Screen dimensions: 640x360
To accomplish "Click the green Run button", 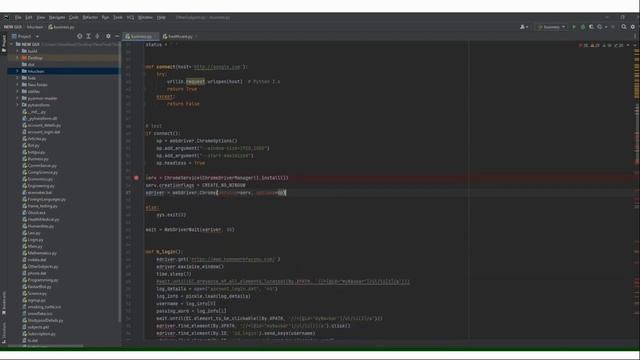I will point(574,27).
